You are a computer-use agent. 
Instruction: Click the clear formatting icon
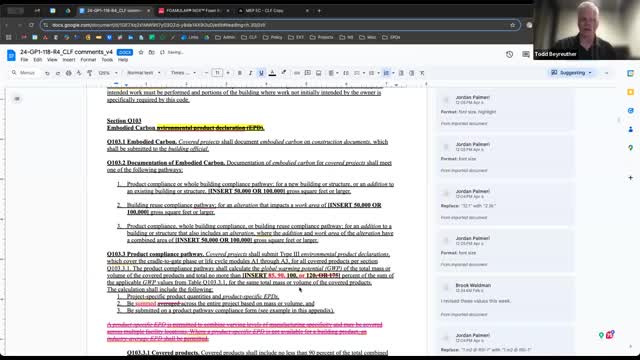coord(422,73)
